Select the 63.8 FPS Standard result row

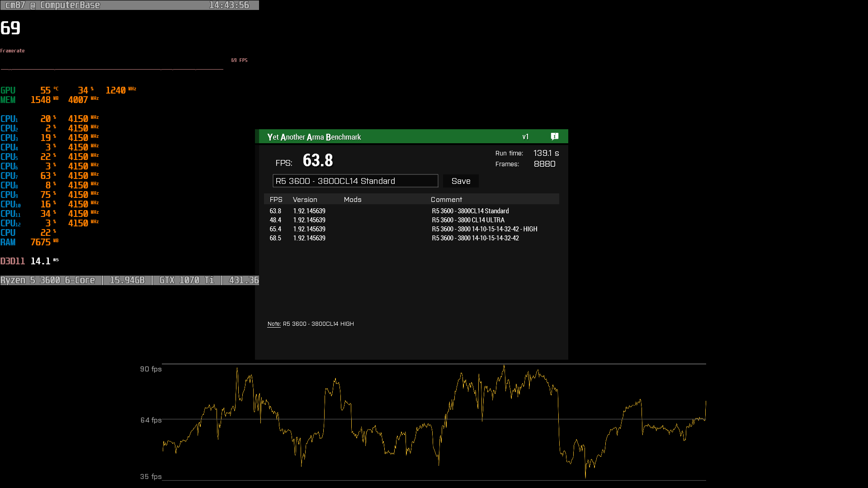tap(411, 211)
